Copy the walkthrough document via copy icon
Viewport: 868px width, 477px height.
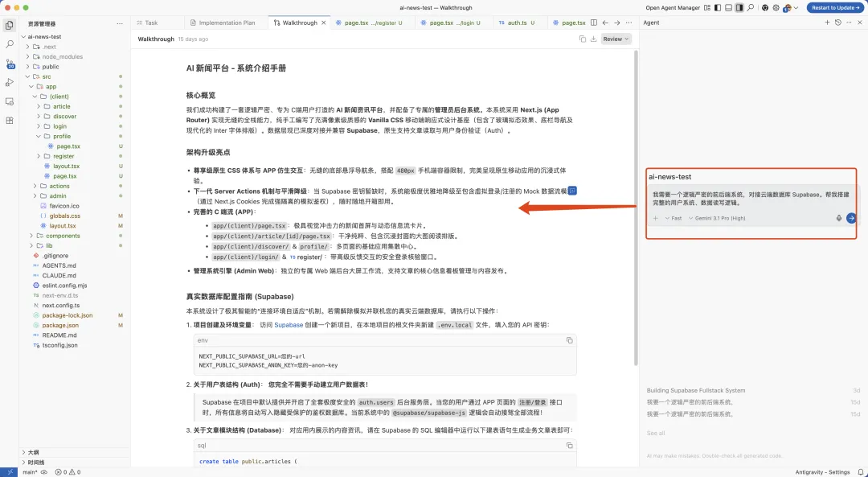pyautogui.click(x=583, y=39)
